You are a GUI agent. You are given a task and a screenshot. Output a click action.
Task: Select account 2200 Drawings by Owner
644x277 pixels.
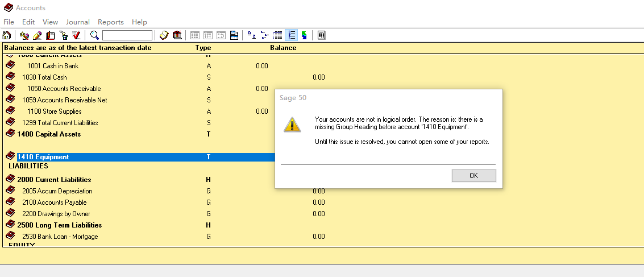click(56, 214)
